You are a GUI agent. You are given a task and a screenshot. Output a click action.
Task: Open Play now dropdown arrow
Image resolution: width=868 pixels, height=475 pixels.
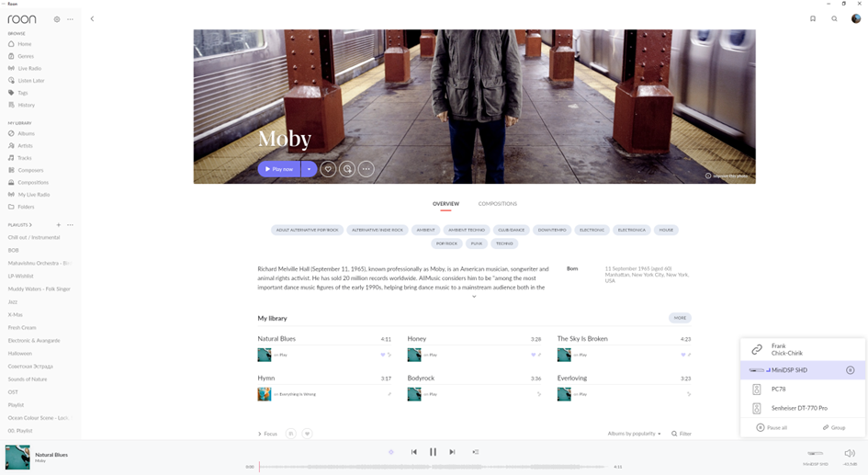[309, 169]
